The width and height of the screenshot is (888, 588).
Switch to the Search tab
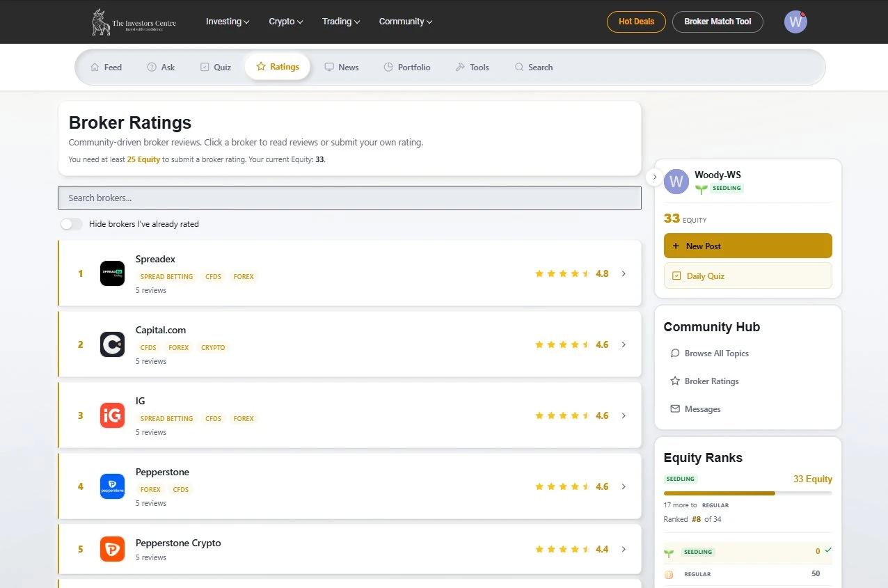click(533, 67)
